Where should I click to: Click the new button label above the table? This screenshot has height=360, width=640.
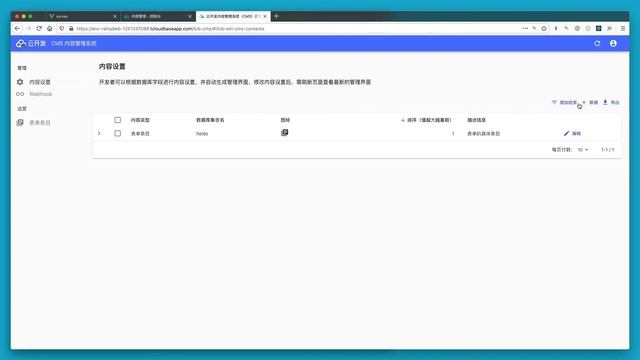coord(593,102)
